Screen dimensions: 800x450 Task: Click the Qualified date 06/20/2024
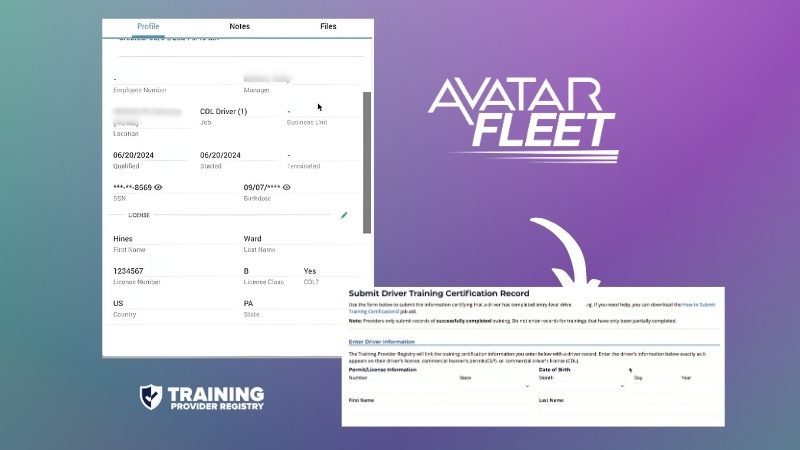coord(133,155)
